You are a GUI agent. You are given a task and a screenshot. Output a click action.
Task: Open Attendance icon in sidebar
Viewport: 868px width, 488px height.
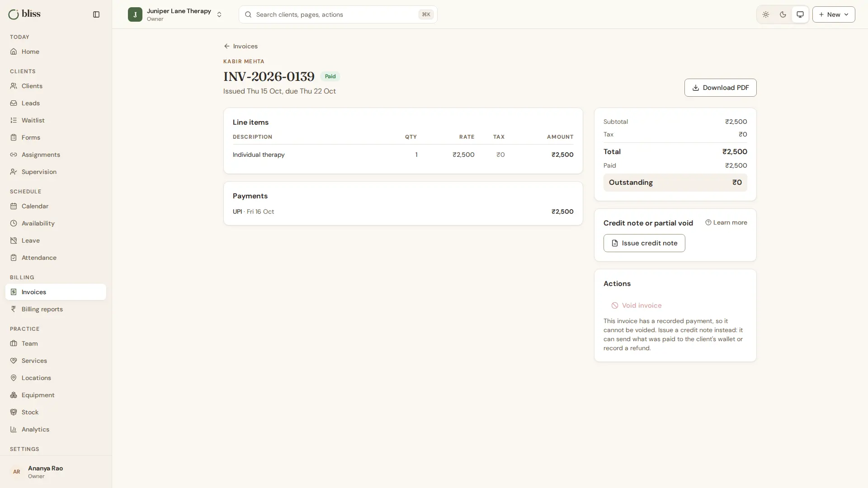click(14, 258)
